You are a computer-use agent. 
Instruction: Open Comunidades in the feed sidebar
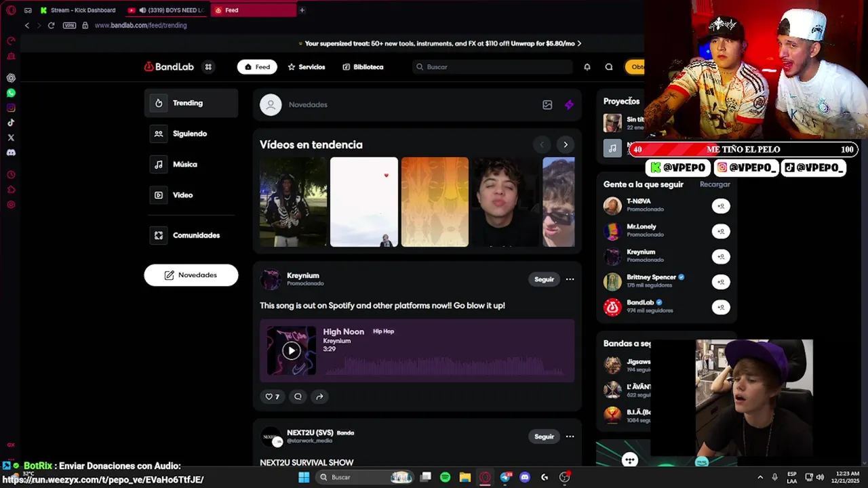pos(191,235)
